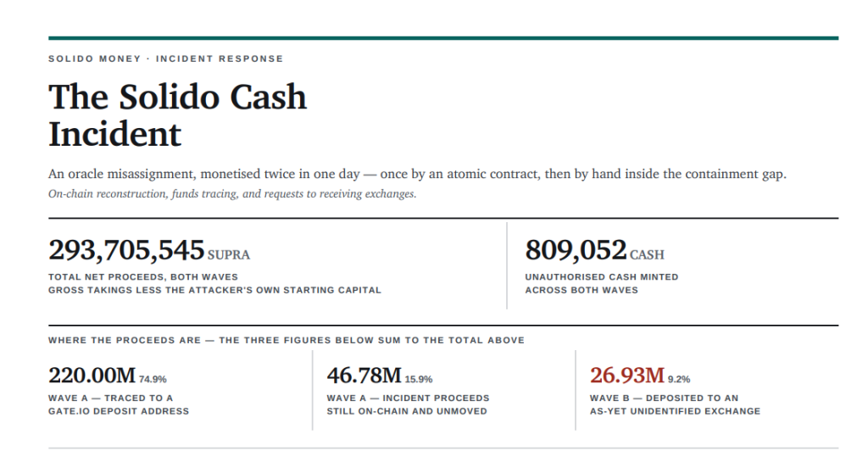Viewport: 868px width, 462px height.
Task: Select the title The Solido Cash Incident
Action: point(177,115)
